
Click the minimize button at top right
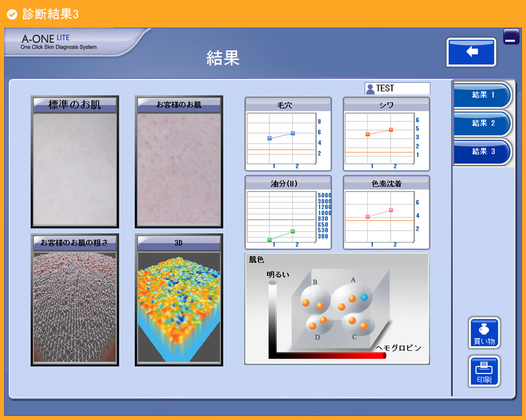(511, 37)
